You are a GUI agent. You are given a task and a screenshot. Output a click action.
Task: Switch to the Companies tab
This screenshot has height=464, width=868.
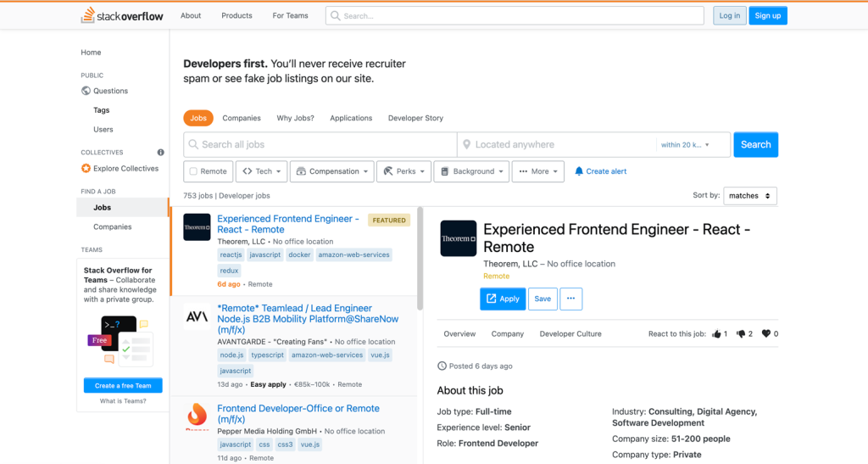click(x=242, y=118)
